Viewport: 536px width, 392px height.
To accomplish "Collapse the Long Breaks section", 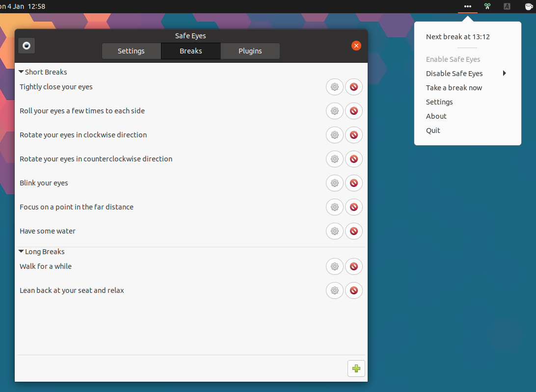I will tap(21, 251).
